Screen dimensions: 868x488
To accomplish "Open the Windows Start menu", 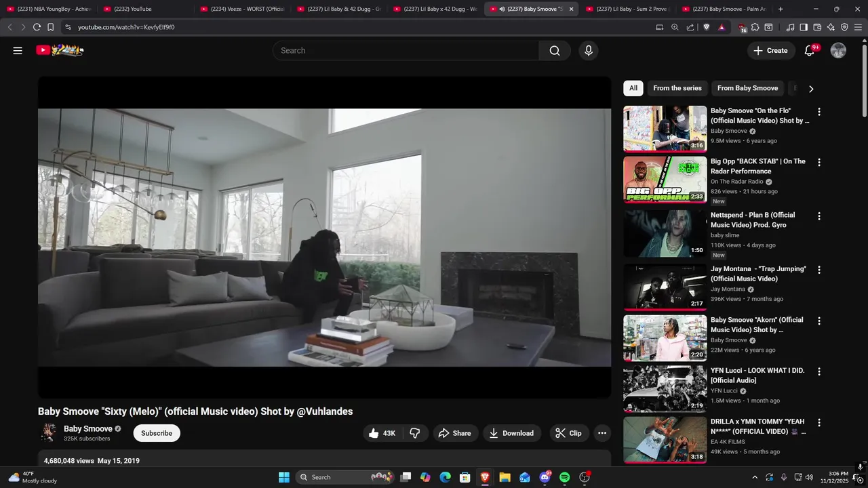I will [284, 477].
